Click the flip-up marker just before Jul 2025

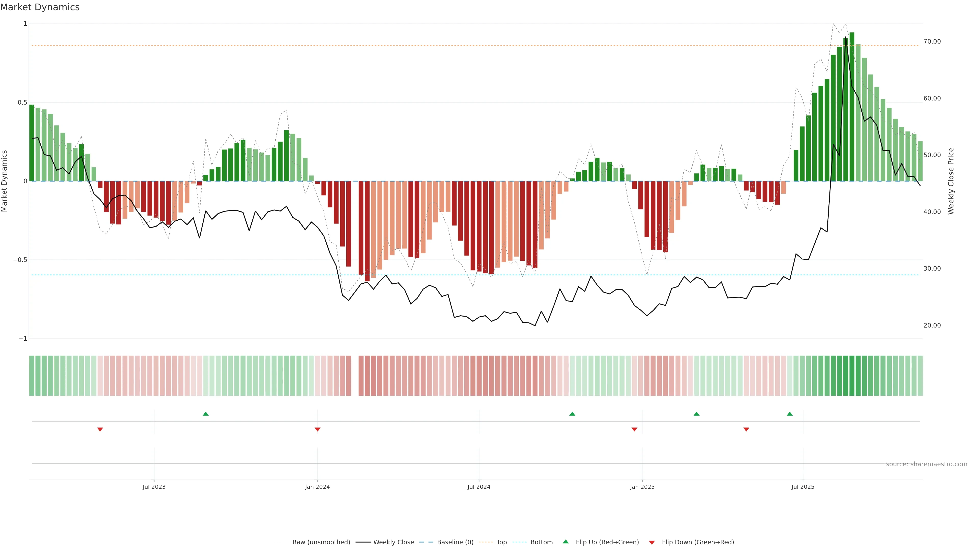coord(790,414)
